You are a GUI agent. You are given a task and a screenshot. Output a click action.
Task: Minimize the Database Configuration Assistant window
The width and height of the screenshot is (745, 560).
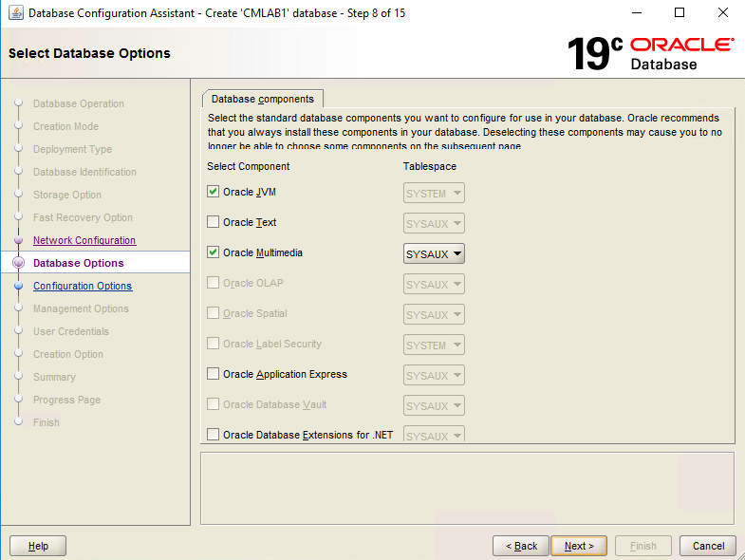[x=637, y=13]
